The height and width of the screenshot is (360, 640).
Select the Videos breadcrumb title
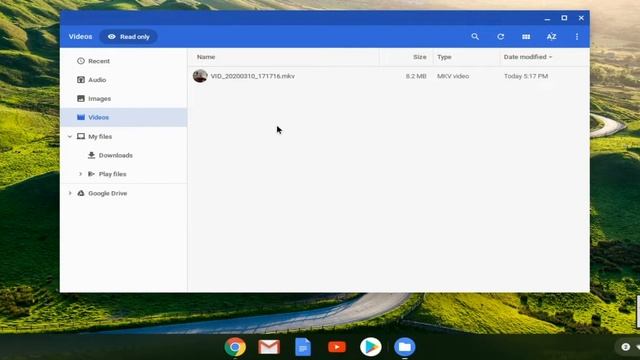click(80, 37)
